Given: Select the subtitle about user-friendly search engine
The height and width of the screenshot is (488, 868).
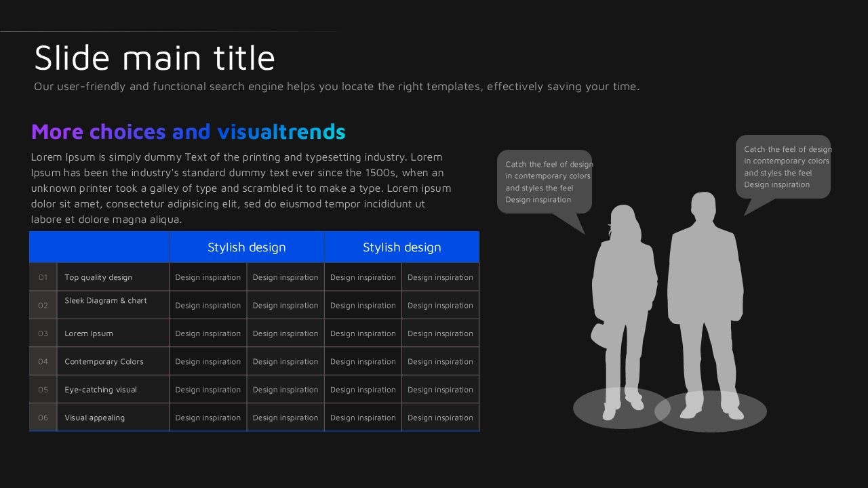Looking at the screenshot, I should point(336,87).
